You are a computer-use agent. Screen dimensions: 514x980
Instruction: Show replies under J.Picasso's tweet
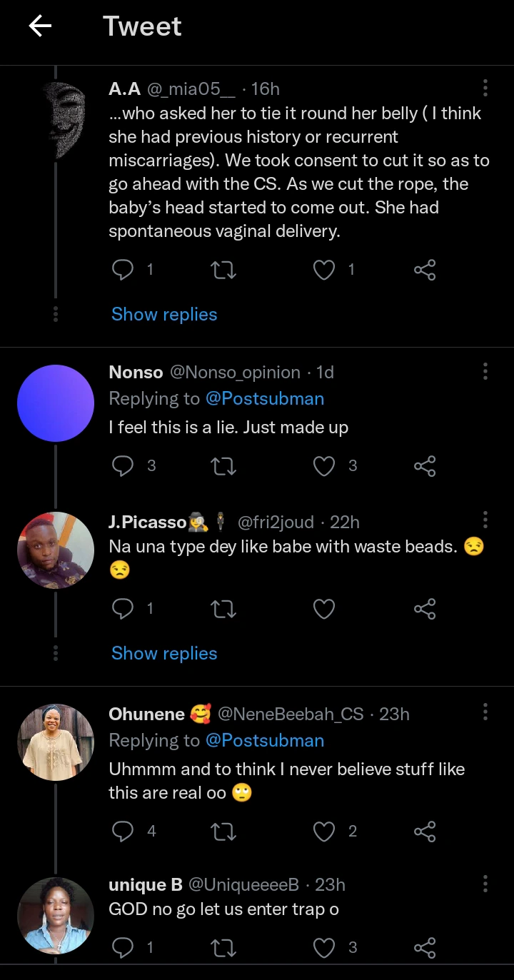tap(164, 653)
